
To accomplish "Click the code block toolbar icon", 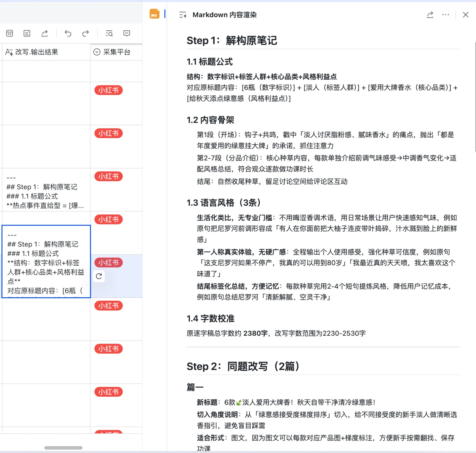I will click(10, 33).
